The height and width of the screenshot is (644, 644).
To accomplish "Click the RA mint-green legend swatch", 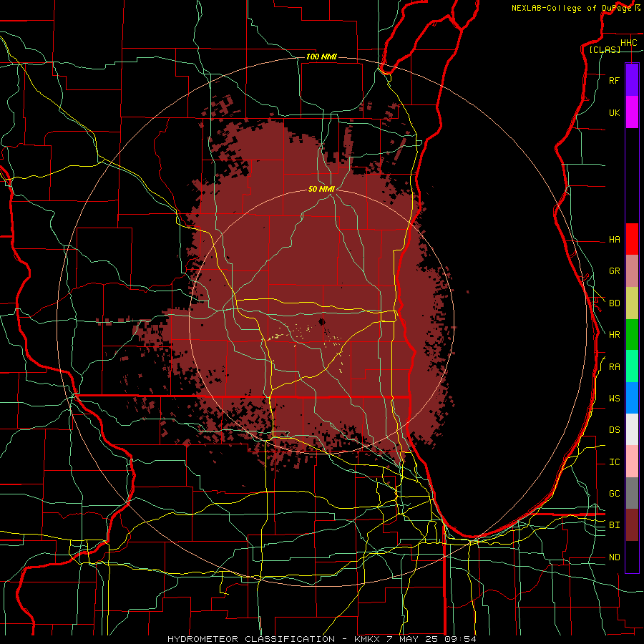I will (632, 366).
